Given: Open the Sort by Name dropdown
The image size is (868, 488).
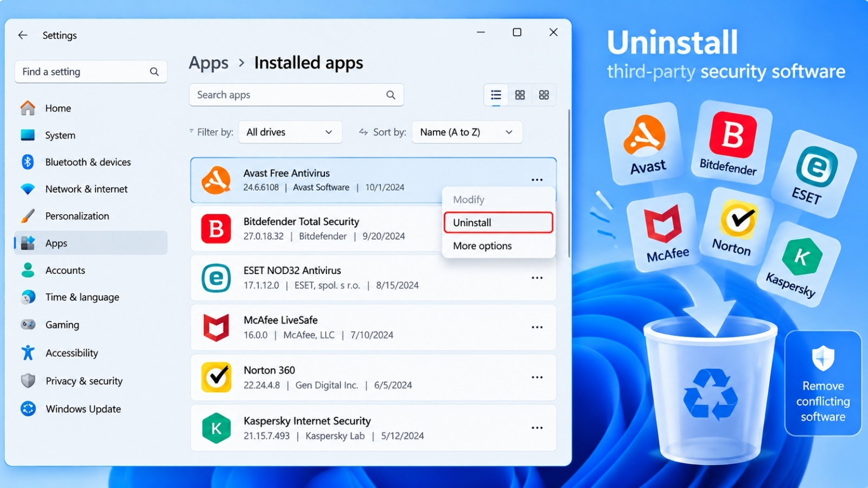Looking at the screenshot, I should (x=467, y=132).
